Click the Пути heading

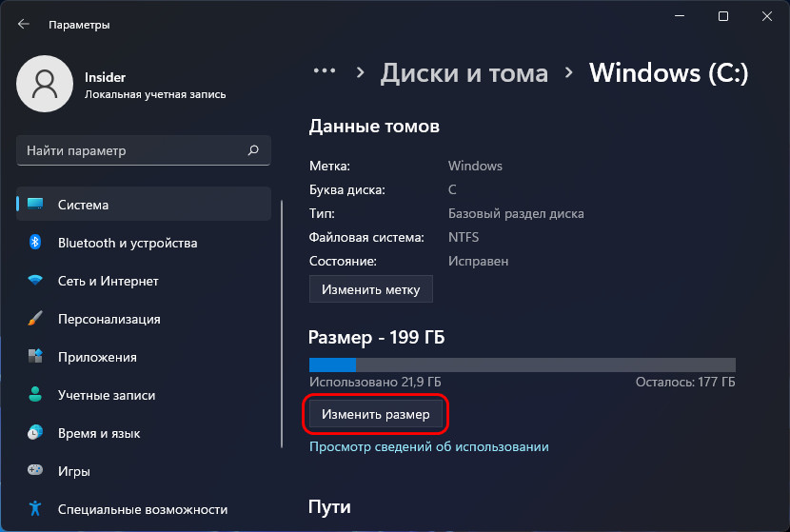(x=329, y=507)
